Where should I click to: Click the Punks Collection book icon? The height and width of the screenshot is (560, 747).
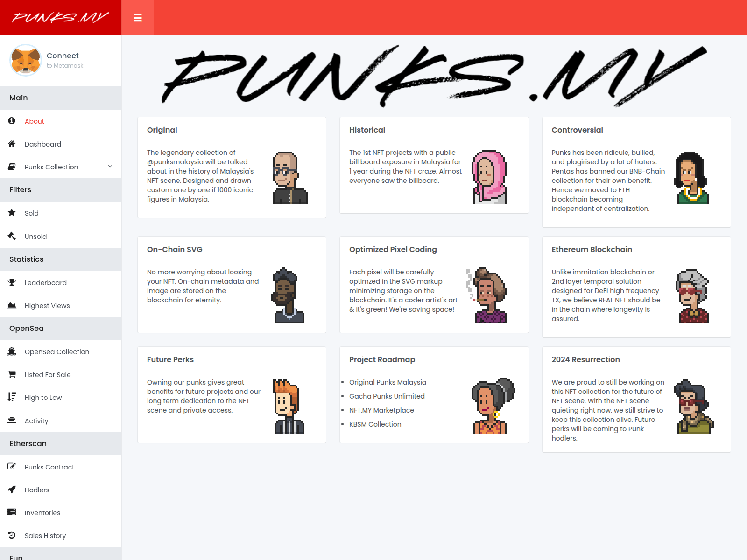tap(12, 167)
